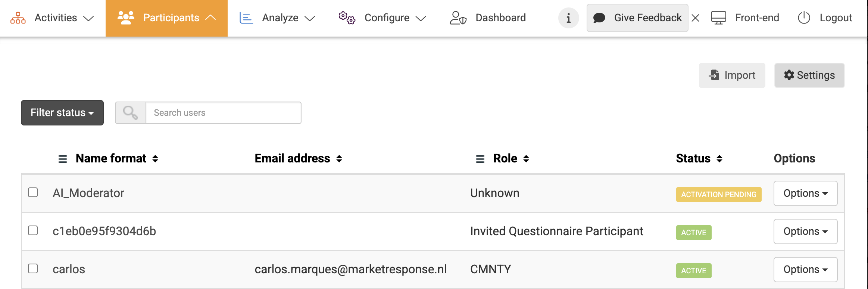Select the AI_Moderator row checkbox
This screenshot has width=868, height=289.
[x=33, y=192]
